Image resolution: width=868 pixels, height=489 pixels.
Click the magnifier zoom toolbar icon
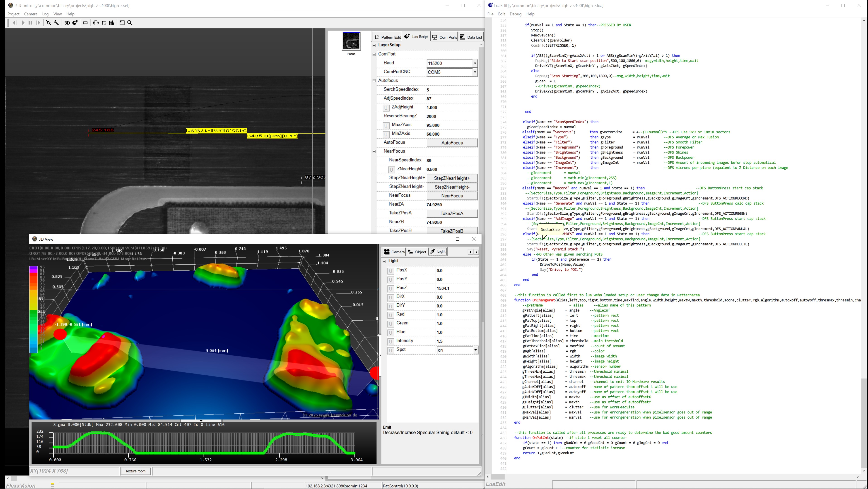130,23
